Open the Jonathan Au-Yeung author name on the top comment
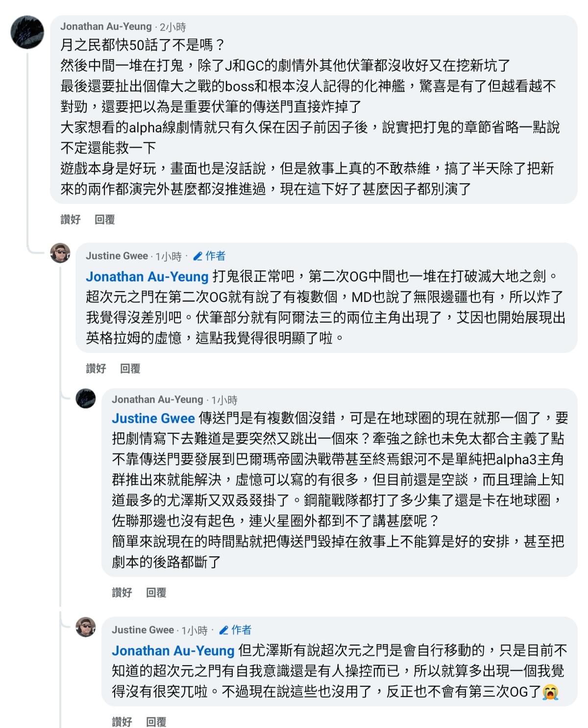Screen dimensions: 588x728 pos(106,26)
